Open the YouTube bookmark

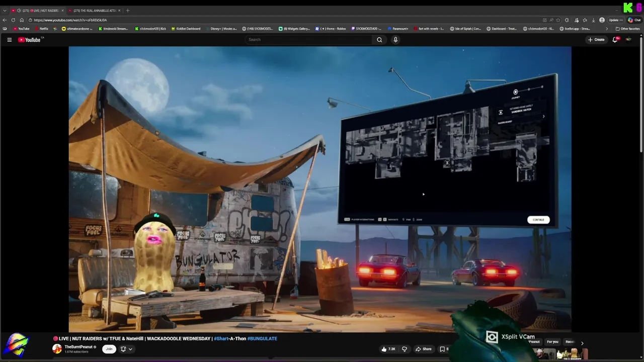(21, 29)
